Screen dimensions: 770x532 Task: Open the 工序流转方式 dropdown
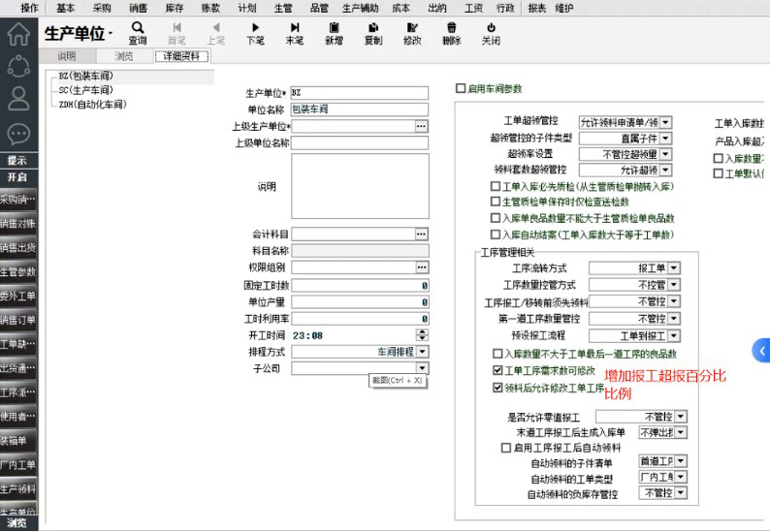[674, 268]
